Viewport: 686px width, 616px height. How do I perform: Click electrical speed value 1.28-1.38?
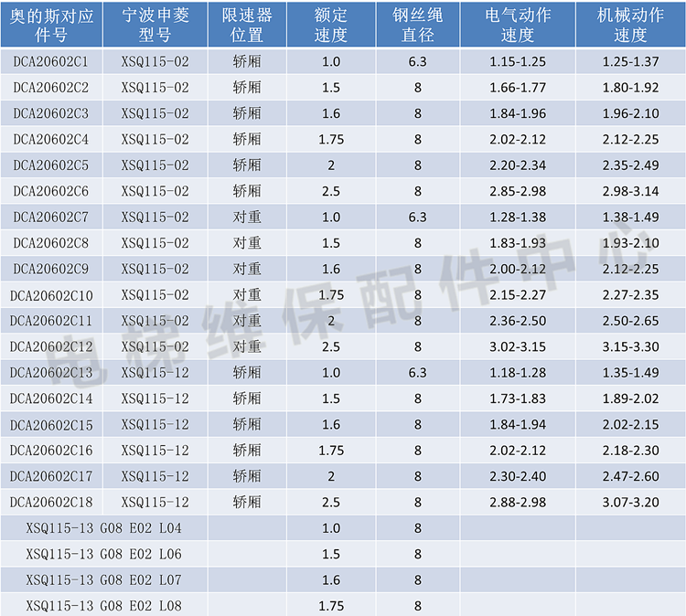pyautogui.click(x=518, y=217)
